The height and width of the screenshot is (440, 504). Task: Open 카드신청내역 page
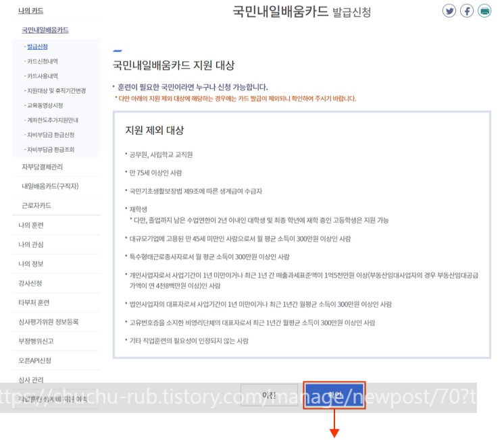[x=41, y=61]
